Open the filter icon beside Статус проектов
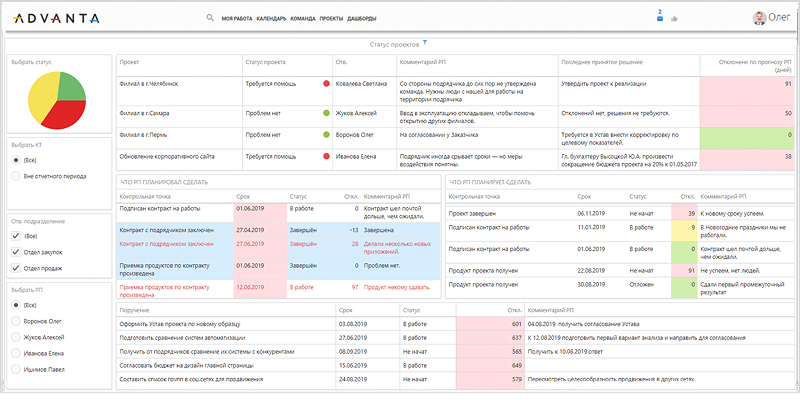The image size is (800, 400). pyautogui.click(x=425, y=43)
